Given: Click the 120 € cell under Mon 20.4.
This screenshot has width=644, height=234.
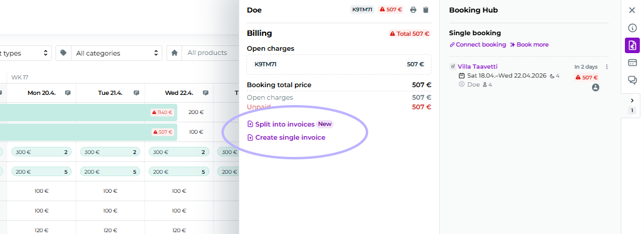Looking at the screenshot, I should tap(42, 230).
